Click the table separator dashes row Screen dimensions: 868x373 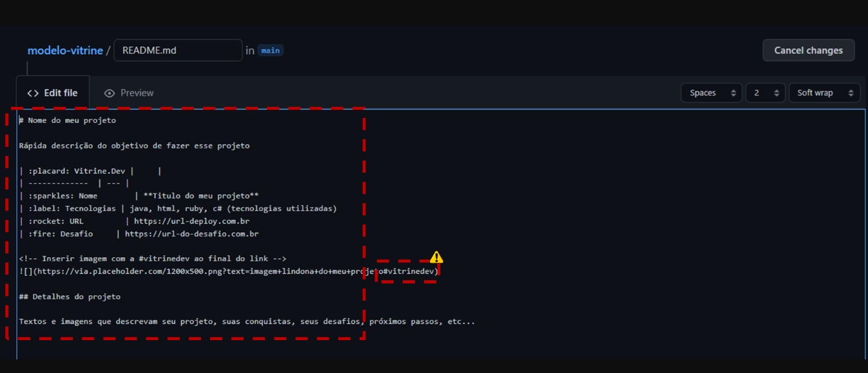click(74, 184)
